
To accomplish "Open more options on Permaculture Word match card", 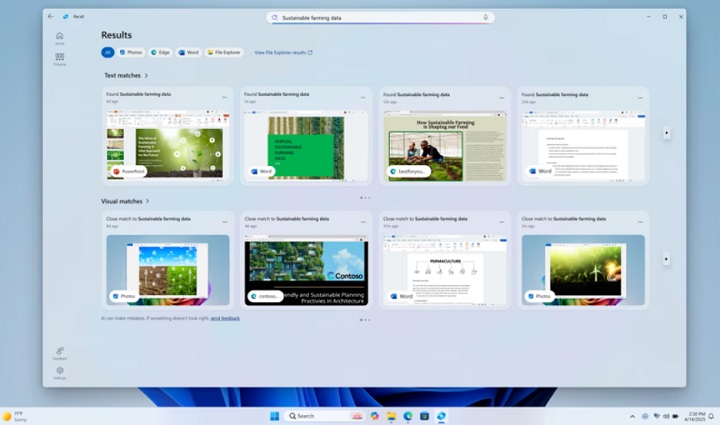I will [501, 222].
